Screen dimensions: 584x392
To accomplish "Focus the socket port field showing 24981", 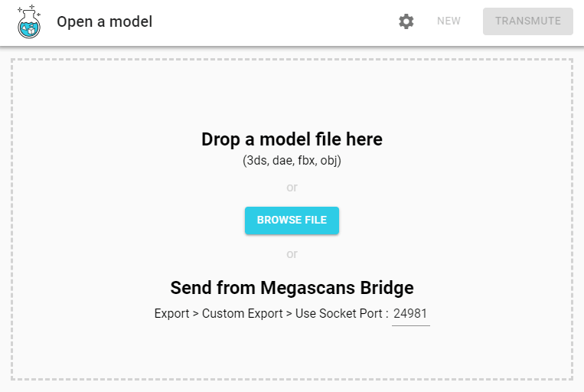I will pyautogui.click(x=410, y=314).
